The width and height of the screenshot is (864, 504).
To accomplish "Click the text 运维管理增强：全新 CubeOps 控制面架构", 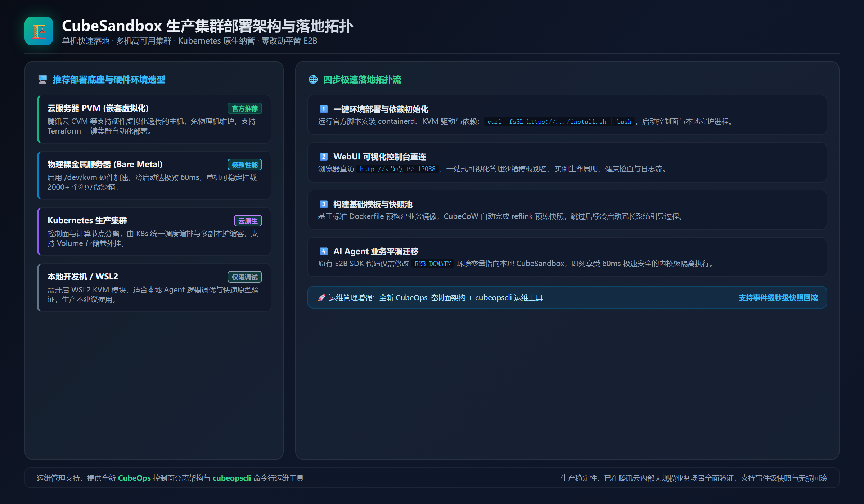I will point(397,298).
